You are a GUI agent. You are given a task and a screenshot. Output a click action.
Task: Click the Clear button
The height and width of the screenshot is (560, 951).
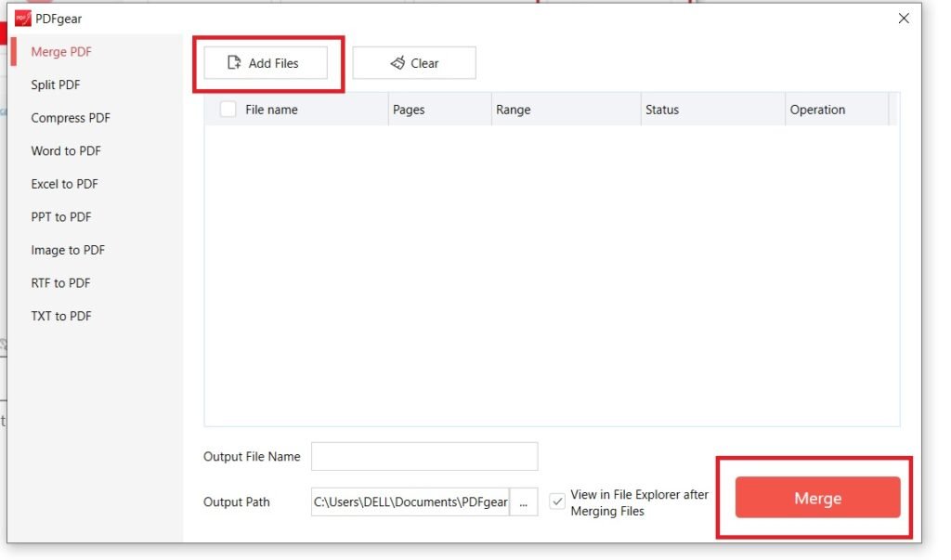414,62
